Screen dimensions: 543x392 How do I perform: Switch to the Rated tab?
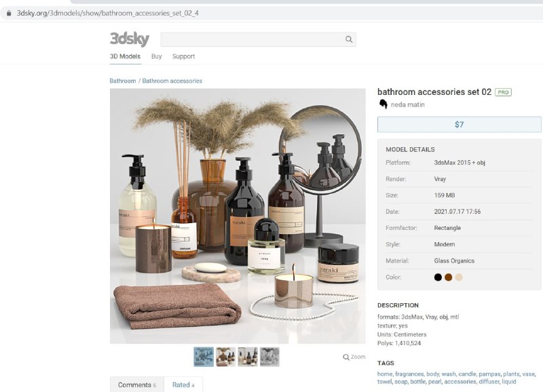tap(183, 385)
